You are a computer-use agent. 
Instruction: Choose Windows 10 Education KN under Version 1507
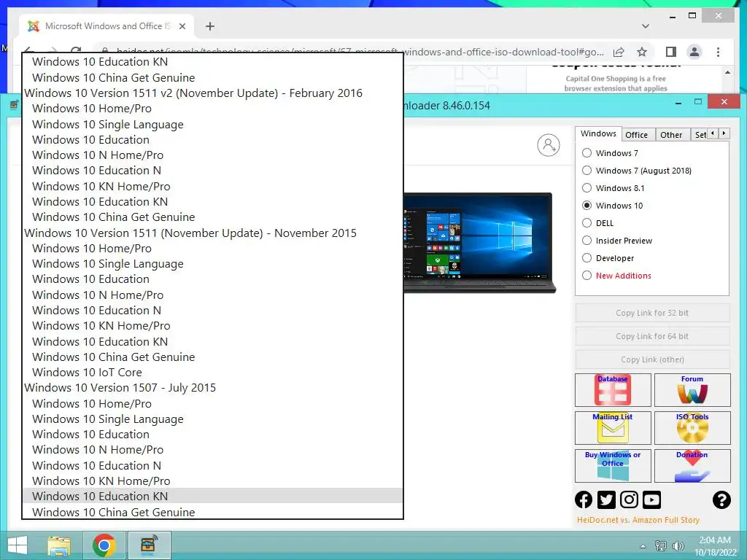tap(212, 496)
